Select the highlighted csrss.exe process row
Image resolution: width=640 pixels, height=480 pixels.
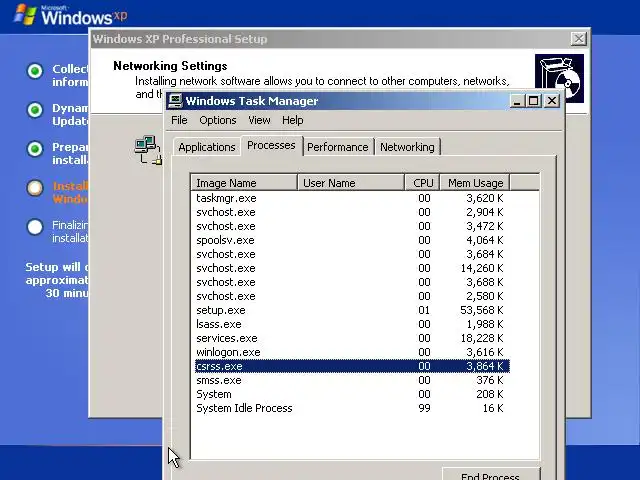[x=352, y=366]
